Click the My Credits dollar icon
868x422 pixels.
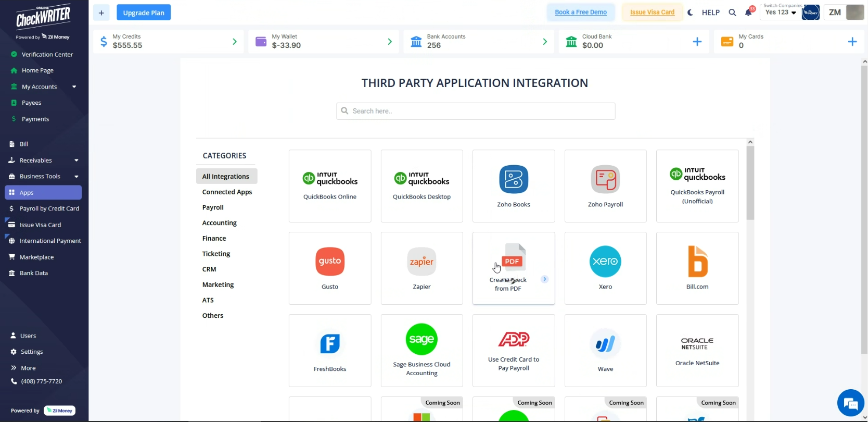click(104, 42)
